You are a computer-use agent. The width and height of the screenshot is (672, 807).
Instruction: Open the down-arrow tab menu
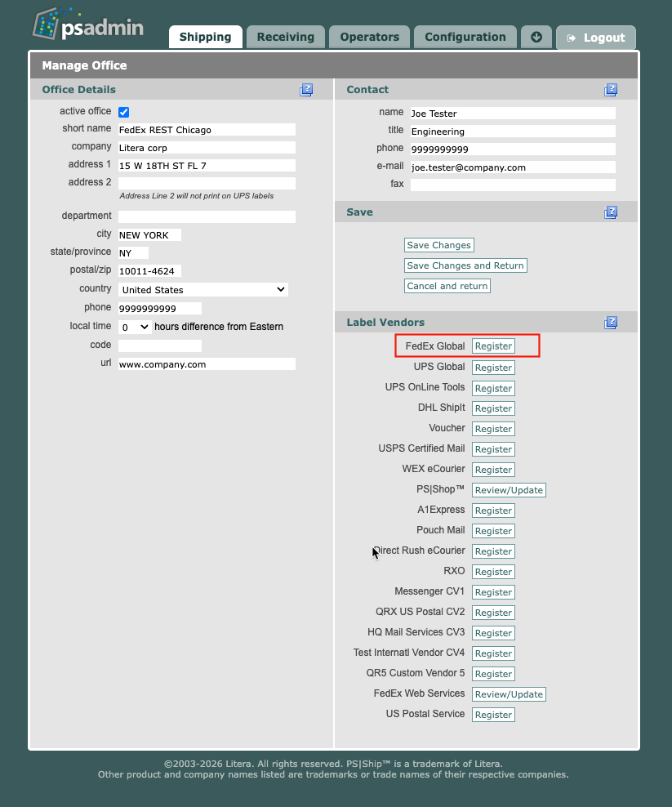pyautogui.click(x=536, y=37)
